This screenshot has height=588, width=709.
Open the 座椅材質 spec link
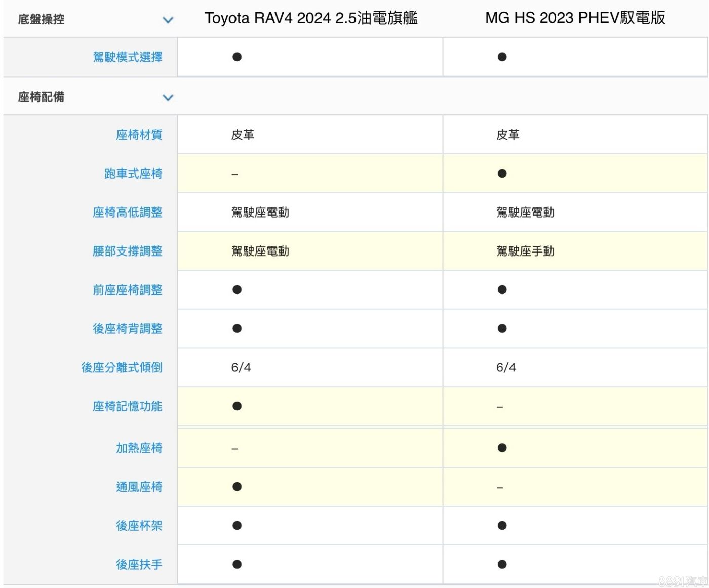coord(139,135)
